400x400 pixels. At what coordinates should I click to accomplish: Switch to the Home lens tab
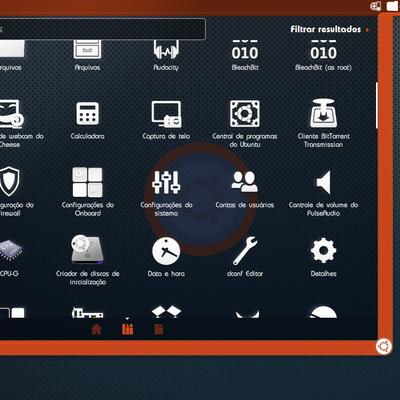pos(96,329)
